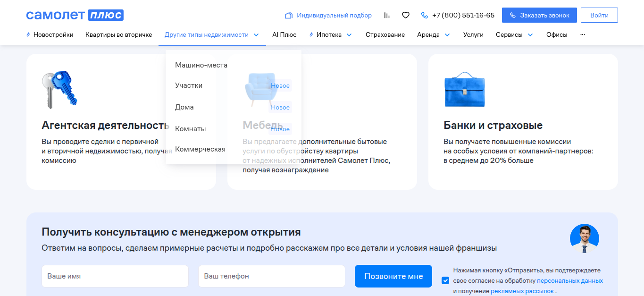Click the phone handset icon by the number
Screen dimensions: 644x296
pos(424,15)
